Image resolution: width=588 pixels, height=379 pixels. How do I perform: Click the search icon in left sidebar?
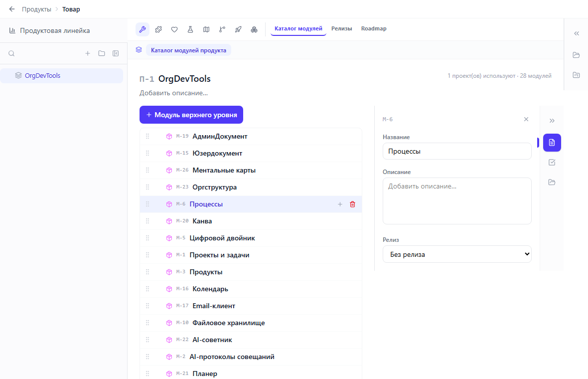(x=11, y=53)
